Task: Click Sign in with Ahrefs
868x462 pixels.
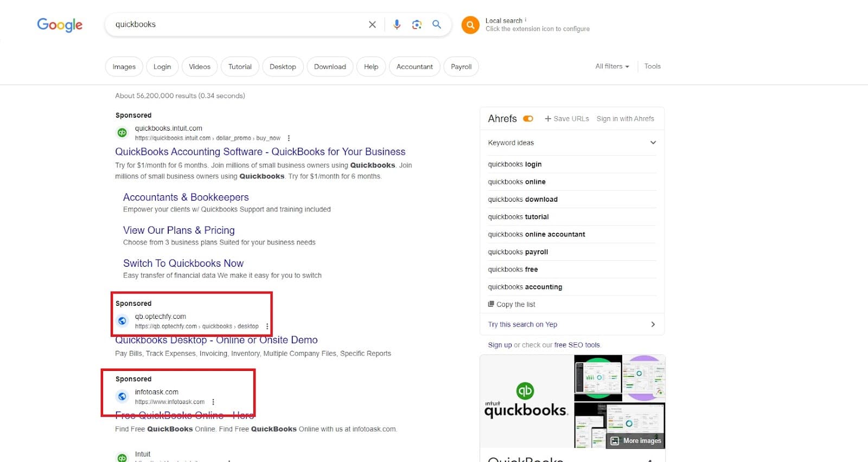Action: coord(626,119)
